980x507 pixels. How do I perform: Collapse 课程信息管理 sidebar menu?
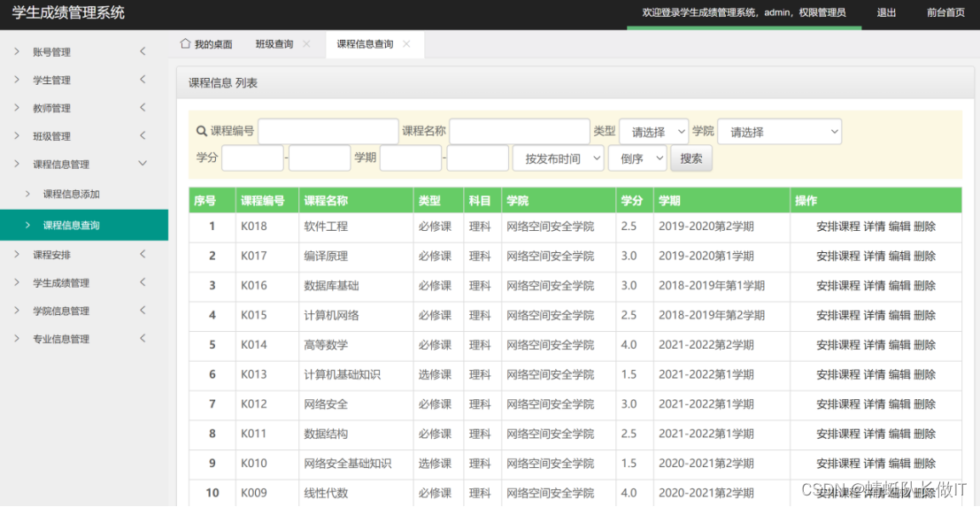(x=61, y=165)
